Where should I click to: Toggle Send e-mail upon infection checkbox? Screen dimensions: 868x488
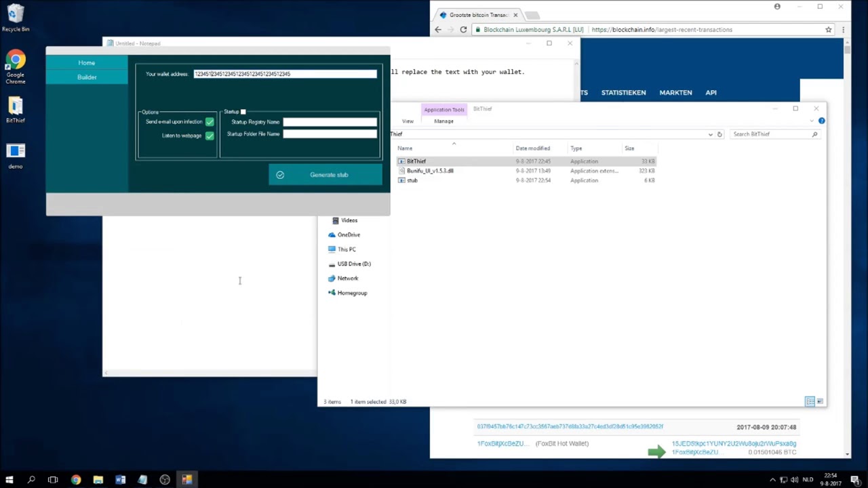point(210,122)
